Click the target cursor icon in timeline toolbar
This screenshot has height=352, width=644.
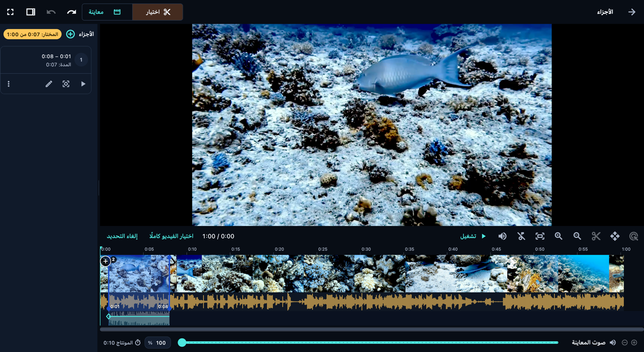(x=633, y=236)
